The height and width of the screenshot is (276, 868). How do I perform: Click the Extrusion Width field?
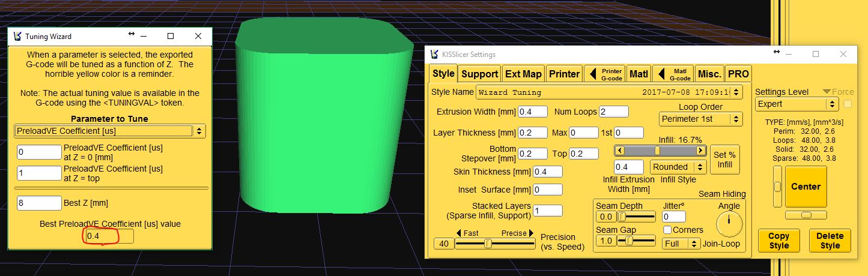533,112
